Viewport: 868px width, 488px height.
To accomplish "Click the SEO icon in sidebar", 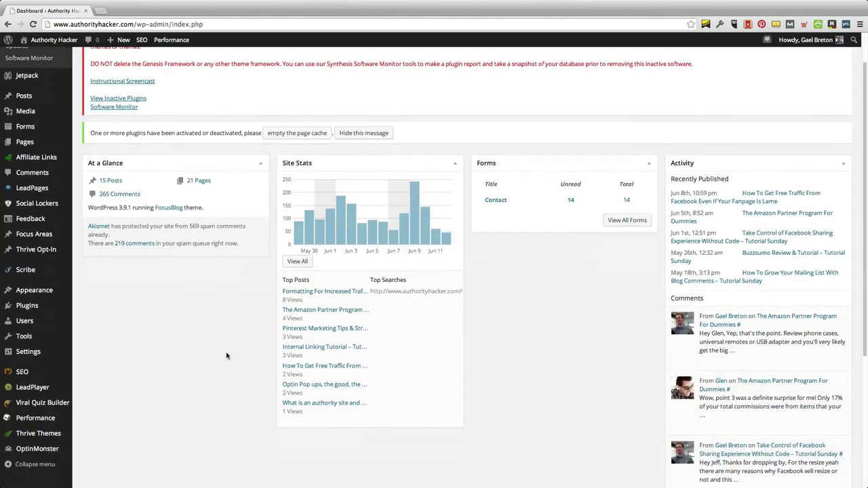I will [x=8, y=372].
